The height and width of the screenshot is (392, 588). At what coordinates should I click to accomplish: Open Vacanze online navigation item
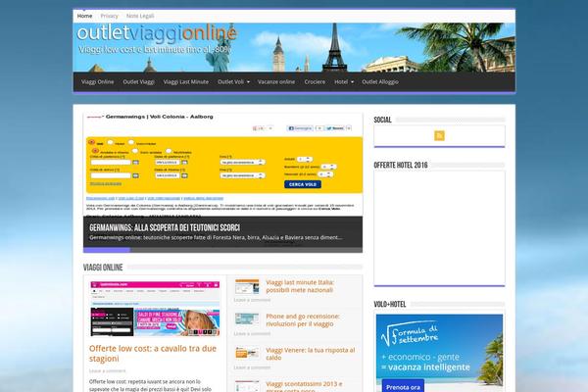coord(276,81)
